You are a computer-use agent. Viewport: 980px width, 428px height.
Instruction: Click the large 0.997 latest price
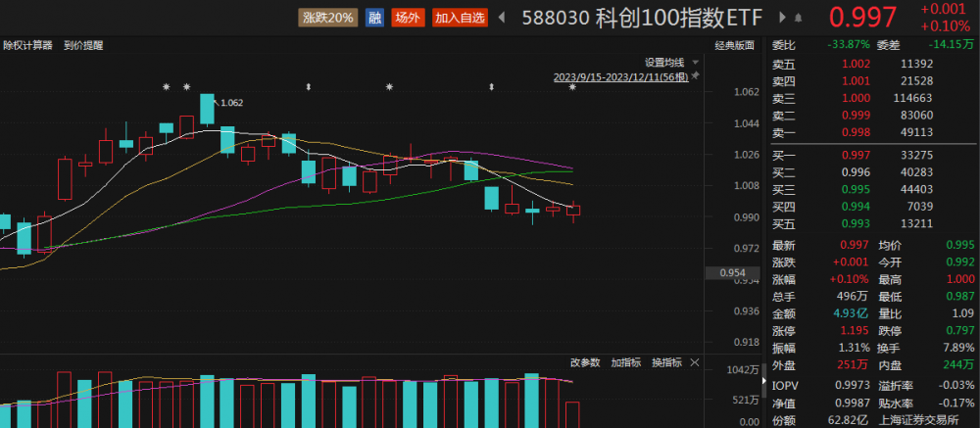pos(862,18)
